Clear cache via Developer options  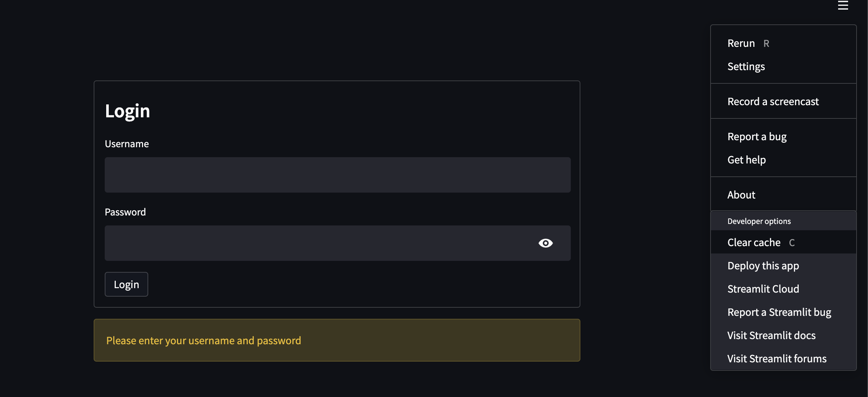click(754, 242)
